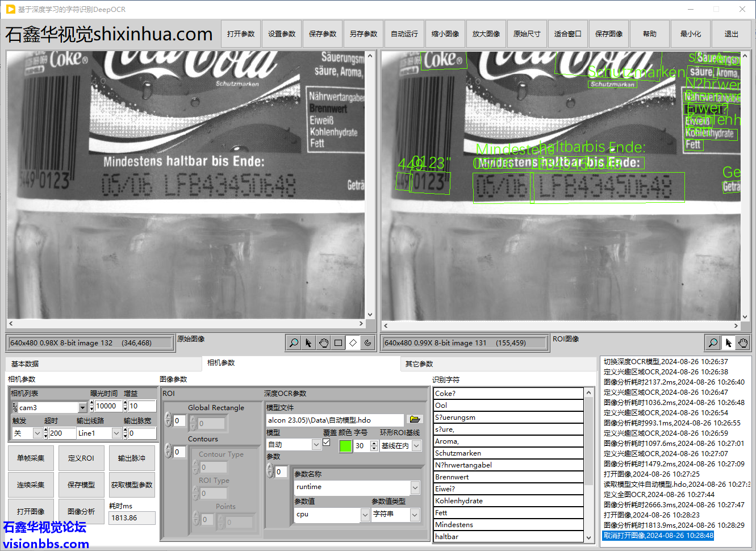The width and height of the screenshot is (756, 551).
Task: Open the cam3 camera list dropdown
Action: [x=82, y=407]
